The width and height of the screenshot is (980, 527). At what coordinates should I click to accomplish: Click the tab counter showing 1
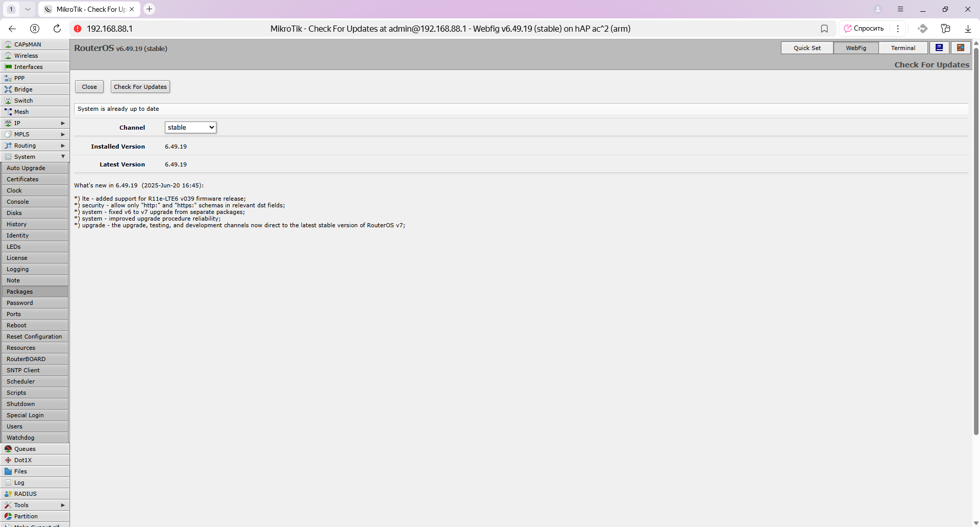click(x=11, y=9)
